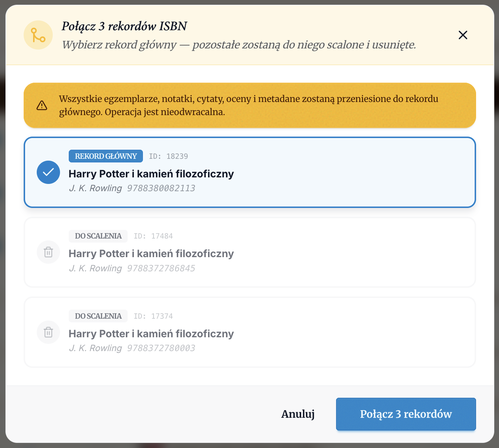Click ISBN 9788380082113
This screenshot has height=448, width=499.
(x=161, y=188)
